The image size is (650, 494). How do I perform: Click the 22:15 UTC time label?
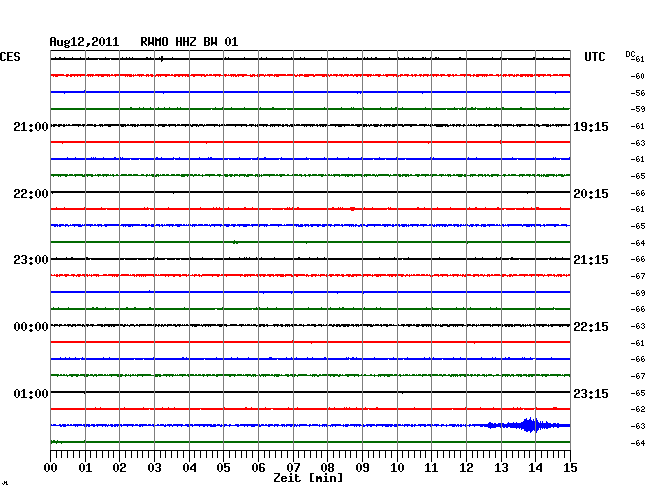(x=591, y=327)
